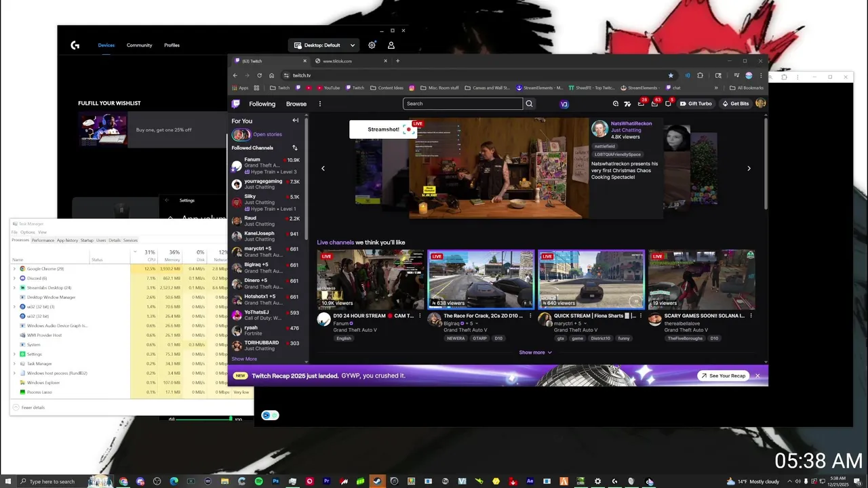The height and width of the screenshot is (488, 868).
Task: Expand Show more under live channels
Action: point(535,352)
